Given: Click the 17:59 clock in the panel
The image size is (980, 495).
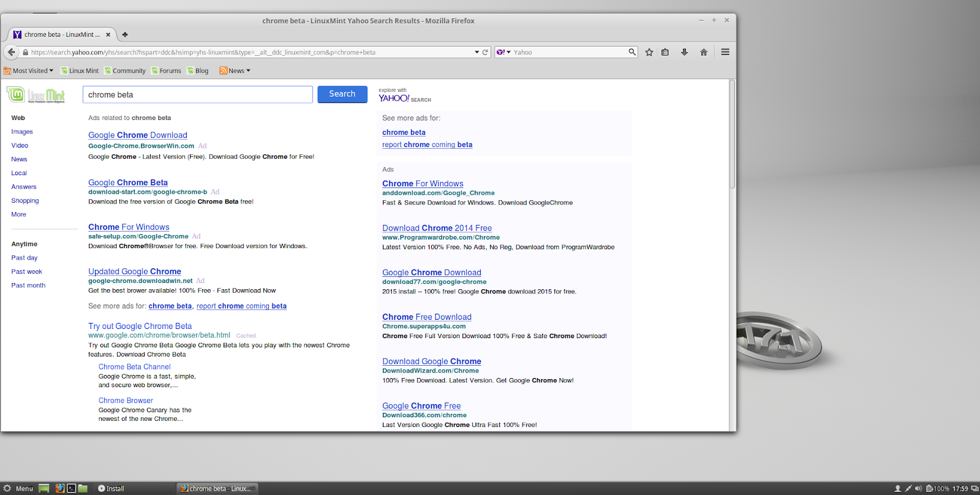Looking at the screenshot, I should pos(960,488).
